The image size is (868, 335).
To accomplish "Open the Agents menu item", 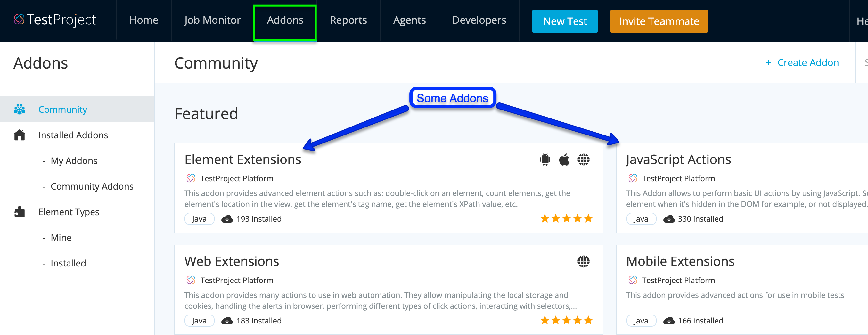I will [x=409, y=20].
